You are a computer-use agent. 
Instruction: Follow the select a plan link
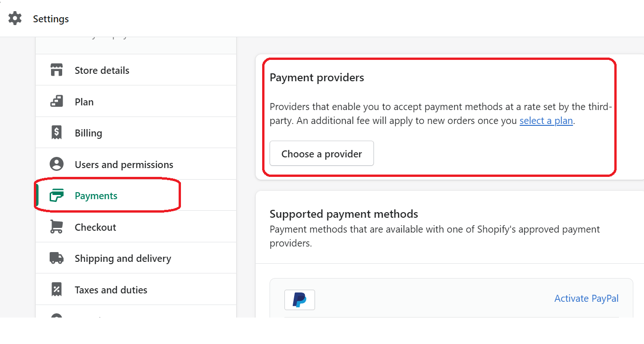(546, 120)
